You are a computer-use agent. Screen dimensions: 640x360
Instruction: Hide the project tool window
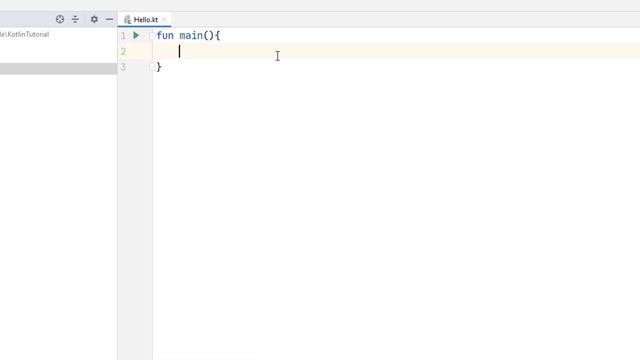tap(109, 19)
